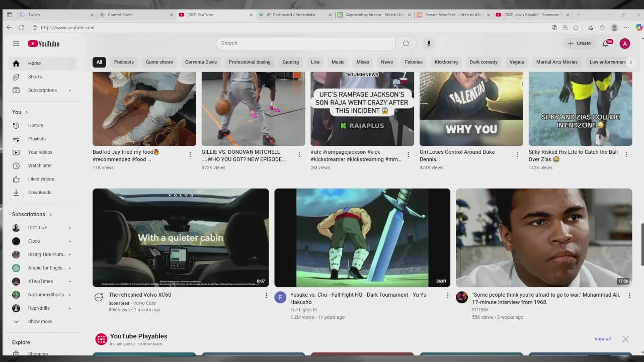The width and height of the screenshot is (644, 362).
Task: Open the browser settings ellipsis menu
Action: [626, 28]
